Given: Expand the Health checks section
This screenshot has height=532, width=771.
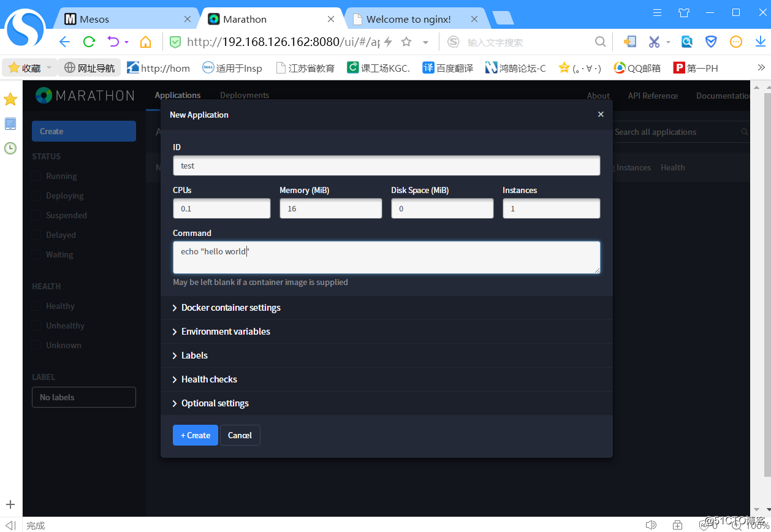Looking at the screenshot, I should point(387,379).
